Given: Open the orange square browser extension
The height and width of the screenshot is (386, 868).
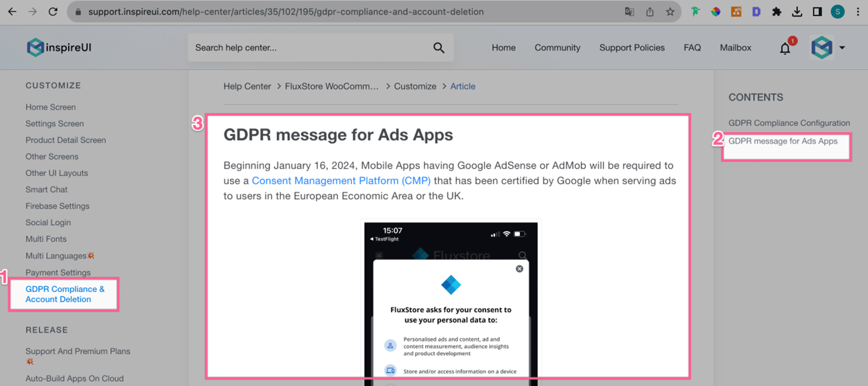Looking at the screenshot, I should [736, 11].
